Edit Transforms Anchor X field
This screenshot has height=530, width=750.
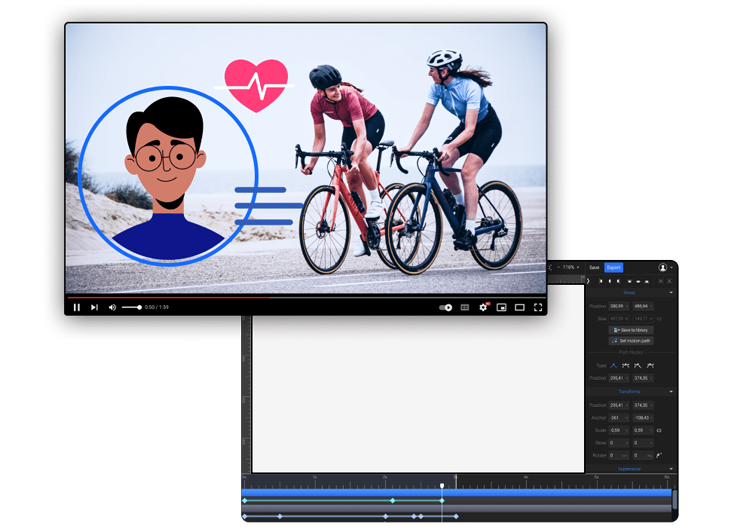pyautogui.click(x=618, y=418)
